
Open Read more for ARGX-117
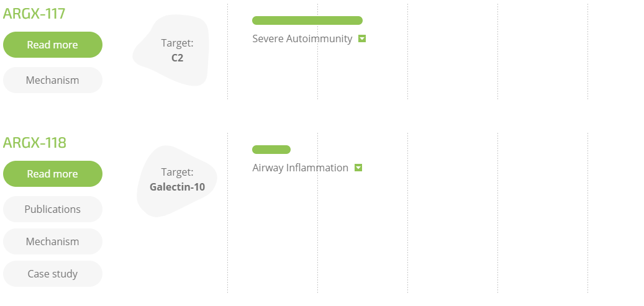click(x=53, y=45)
